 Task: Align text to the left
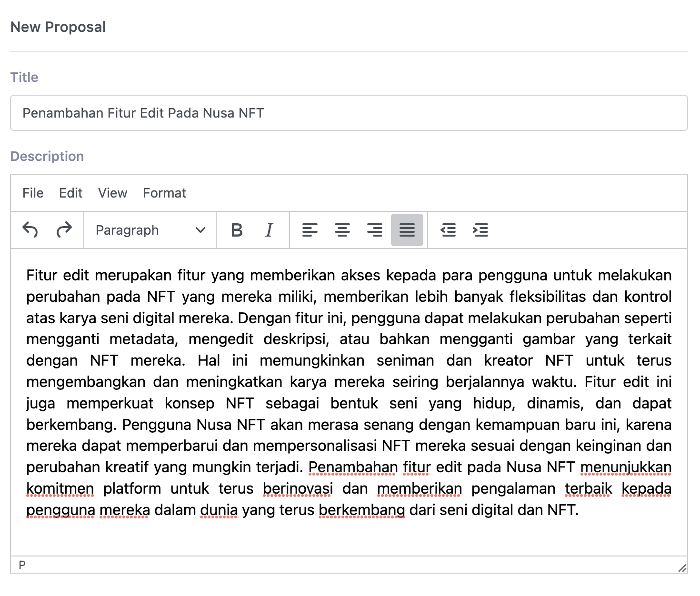pyautogui.click(x=310, y=230)
